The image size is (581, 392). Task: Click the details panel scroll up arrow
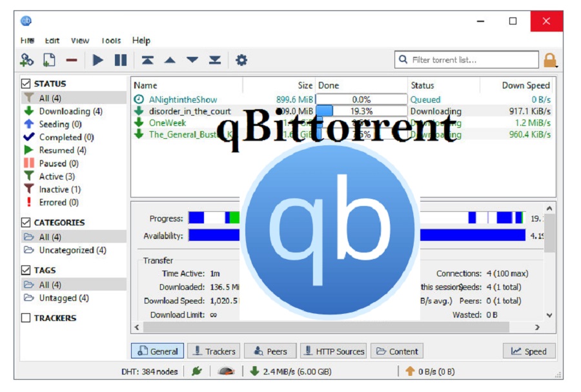pyautogui.click(x=549, y=208)
